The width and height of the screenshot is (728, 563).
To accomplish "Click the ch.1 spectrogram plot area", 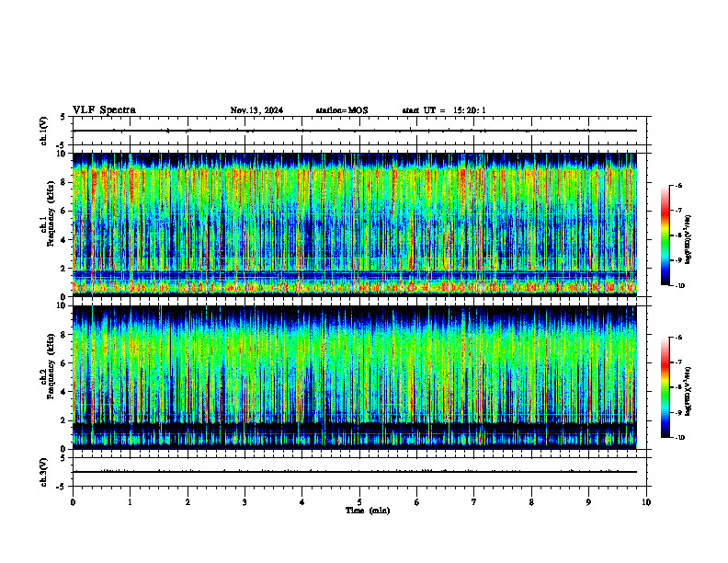I will [355, 224].
